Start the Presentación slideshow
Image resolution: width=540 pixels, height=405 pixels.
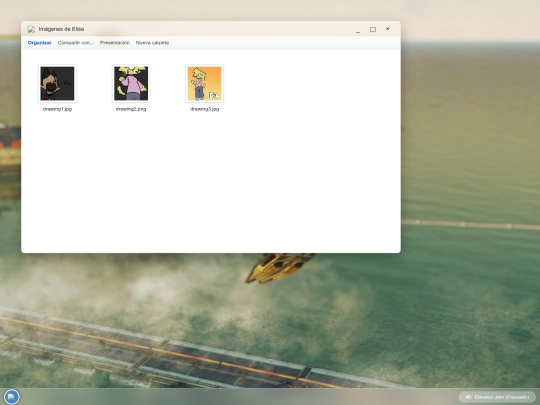[115, 43]
